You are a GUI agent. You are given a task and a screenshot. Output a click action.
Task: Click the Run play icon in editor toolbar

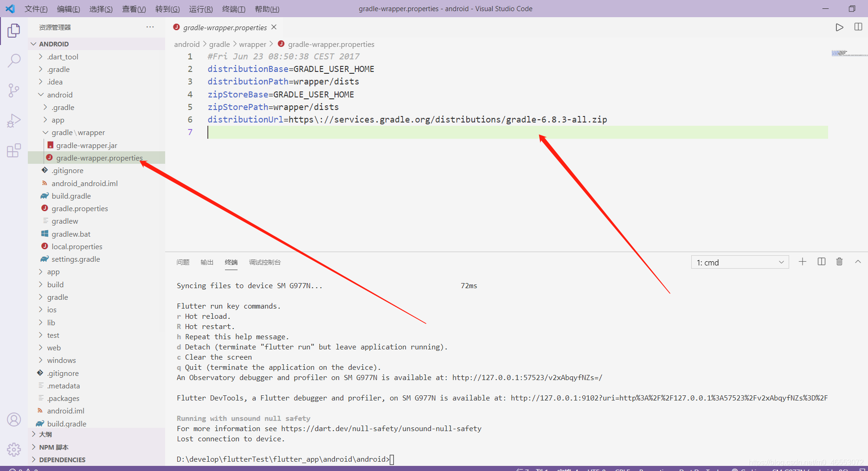[839, 27]
